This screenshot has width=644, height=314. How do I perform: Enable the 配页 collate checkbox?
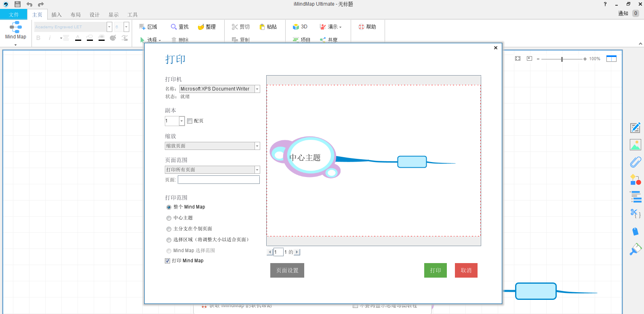coord(189,121)
